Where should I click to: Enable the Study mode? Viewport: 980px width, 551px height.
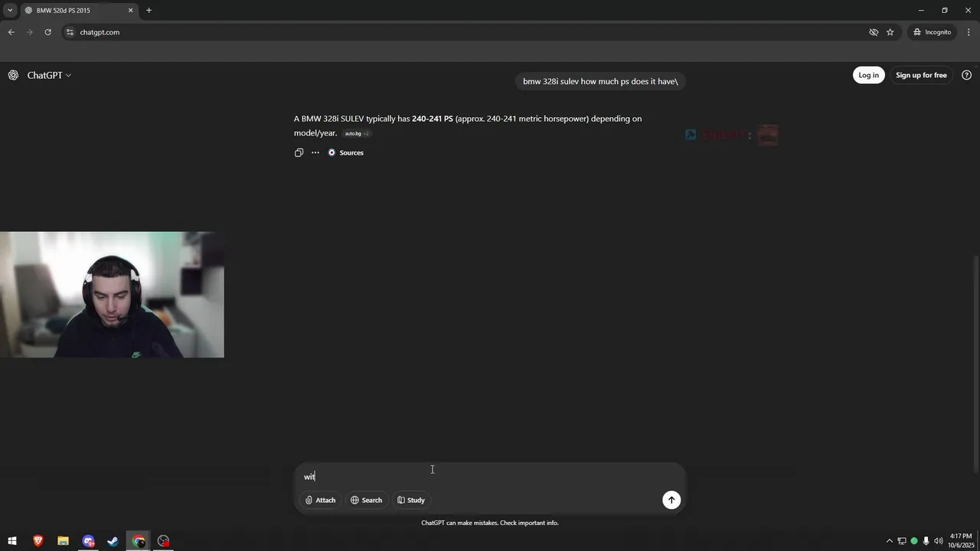pos(410,500)
